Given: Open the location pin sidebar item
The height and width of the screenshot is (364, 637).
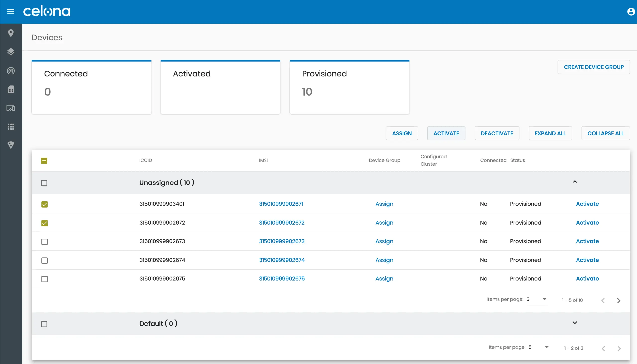Looking at the screenshot, I should pyautogui.click(x=11, y=33).
